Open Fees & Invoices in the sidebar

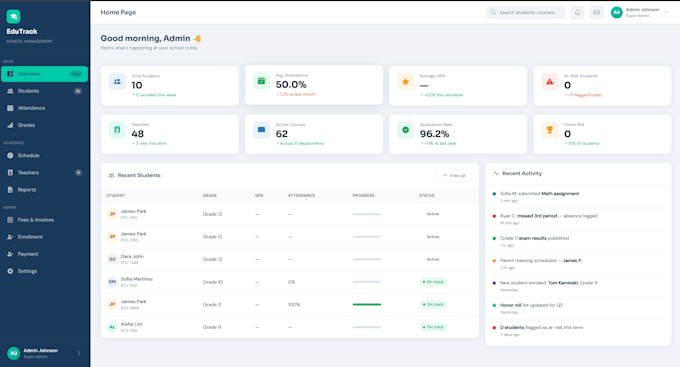(44, 220)
